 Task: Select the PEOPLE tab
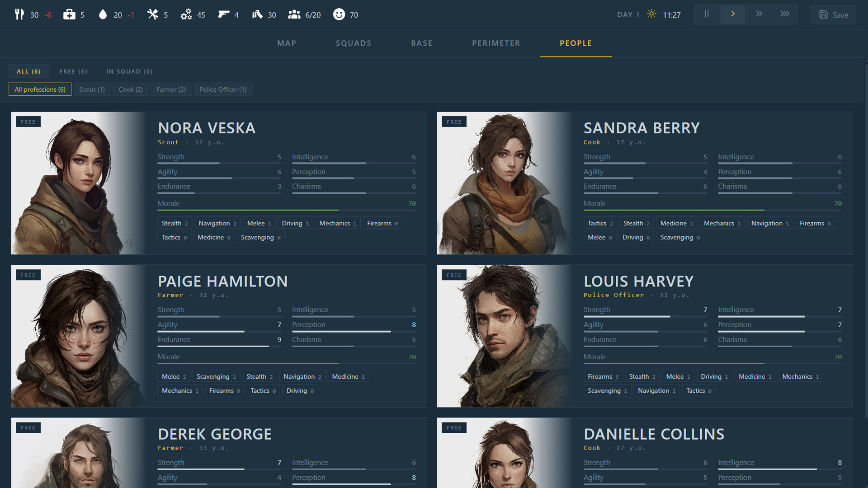tap(576, 43)
